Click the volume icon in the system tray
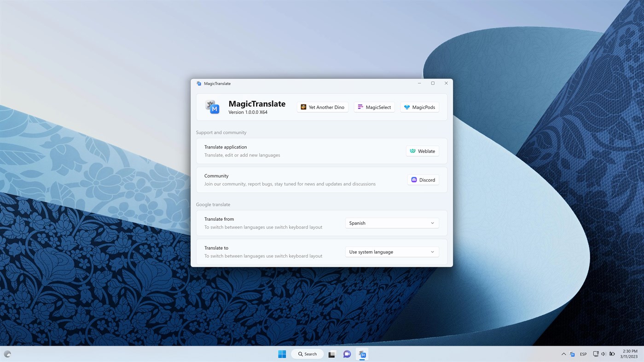644x362 pixels. (x=603, y=354)
